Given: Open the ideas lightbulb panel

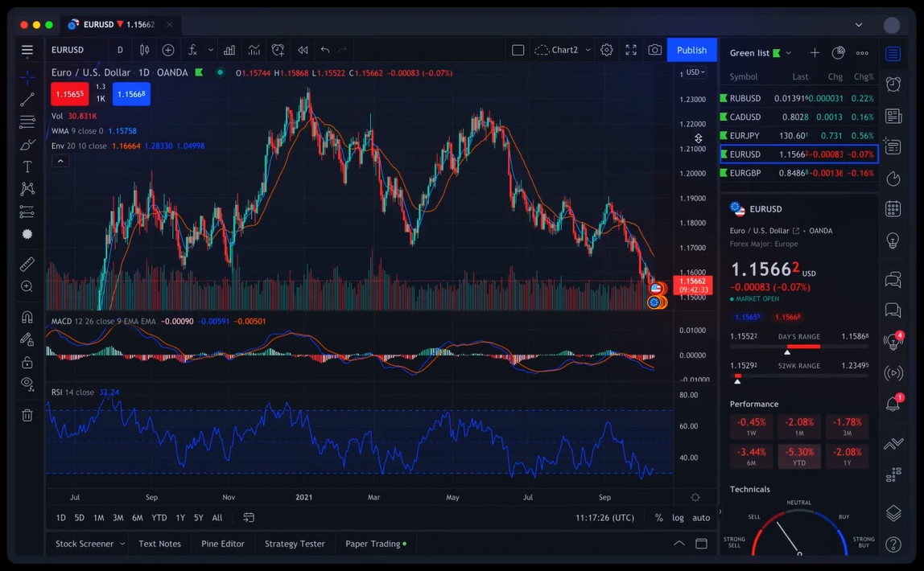Looking at the screenshot, I should (893, 240).
